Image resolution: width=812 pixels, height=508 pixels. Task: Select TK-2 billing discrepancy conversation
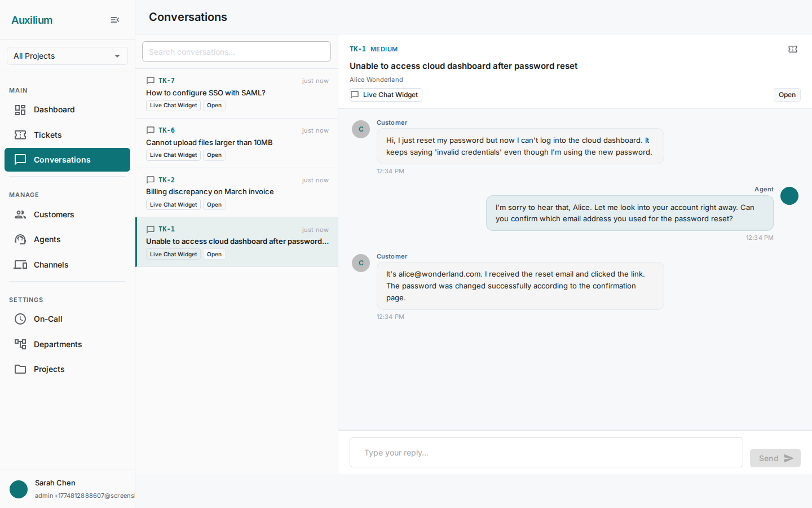point(236,192)
